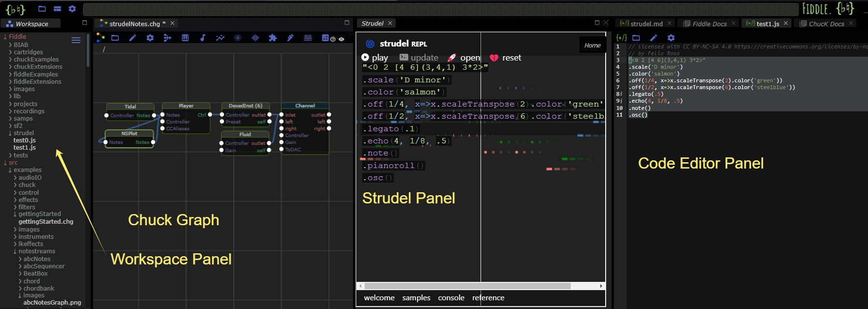868x309 pixels.
Task: Click the folder icon in graph toolbar
Action: (115, 38)
